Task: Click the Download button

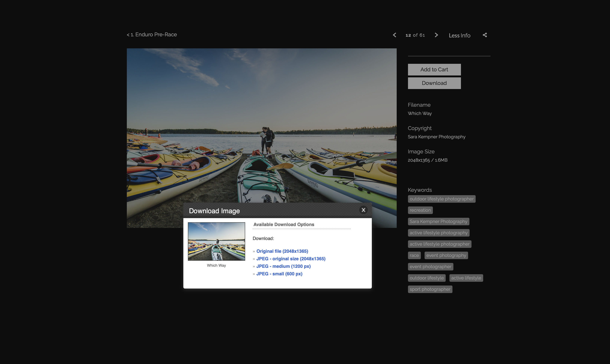Action: 434,83
